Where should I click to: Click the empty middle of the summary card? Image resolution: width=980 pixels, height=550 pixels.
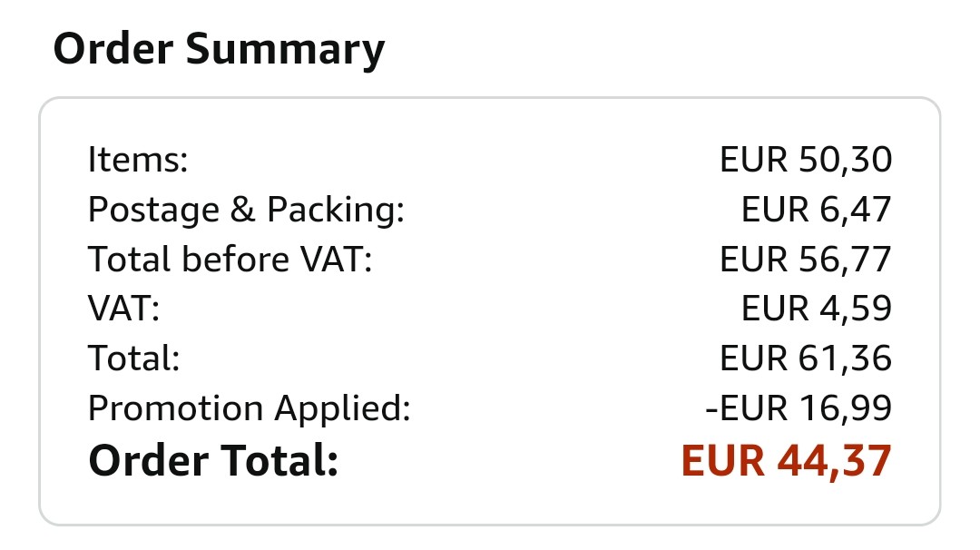tap(544, 309)
